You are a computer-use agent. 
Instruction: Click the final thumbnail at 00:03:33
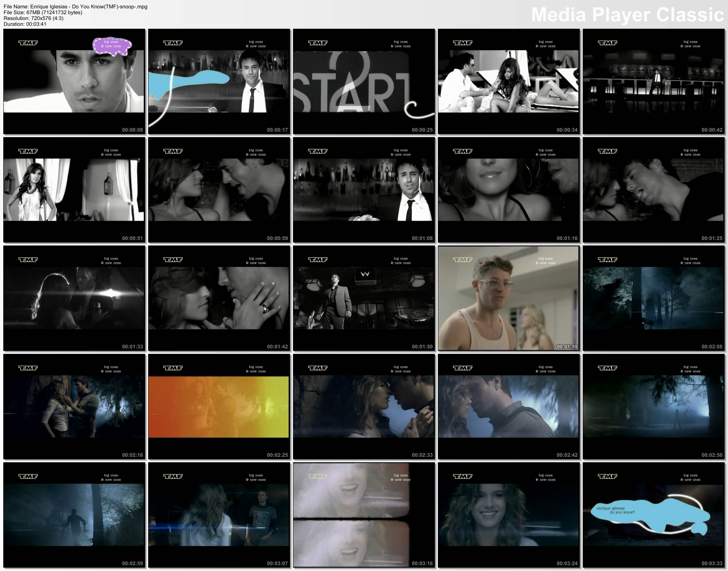pyautogui.click(x=653, y=515)
